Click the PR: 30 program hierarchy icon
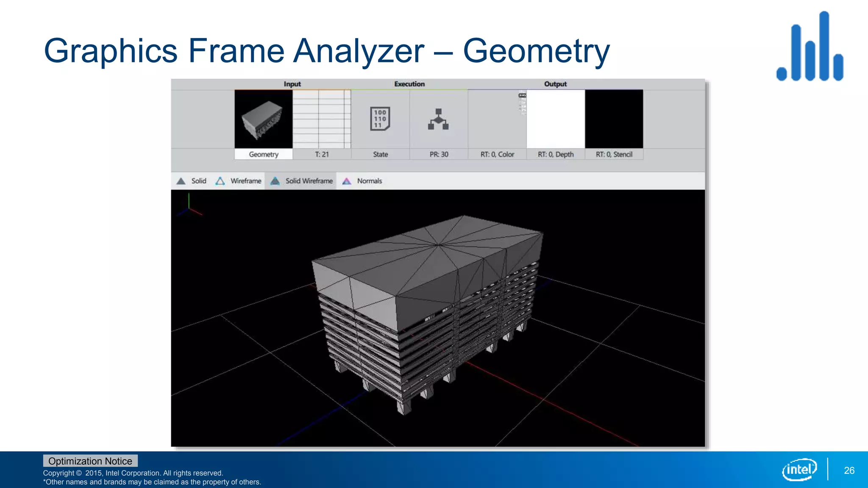 pyautogui.click(x=439, y=119)
